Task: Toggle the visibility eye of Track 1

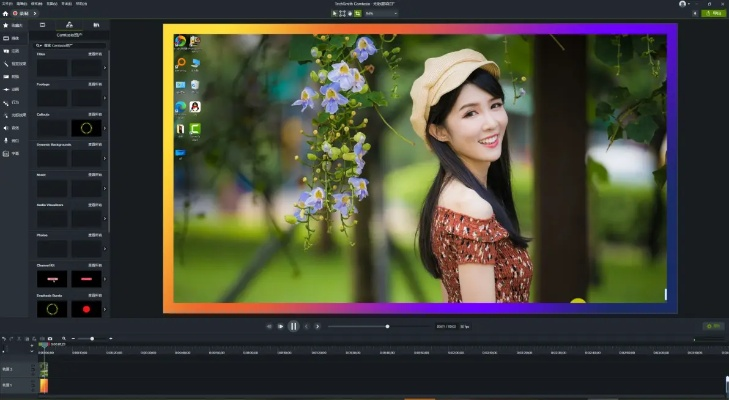Action: pos(33,387)
